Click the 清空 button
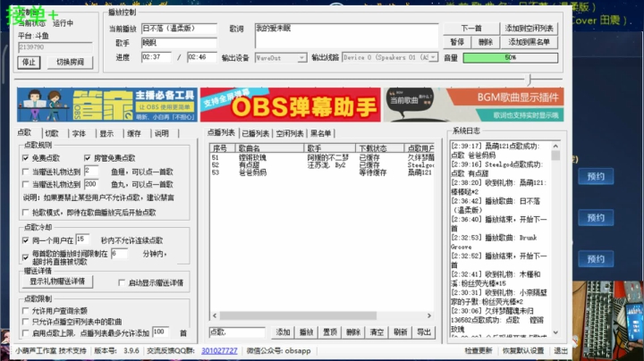The image size is (644, 361). (x=377, y=332)
